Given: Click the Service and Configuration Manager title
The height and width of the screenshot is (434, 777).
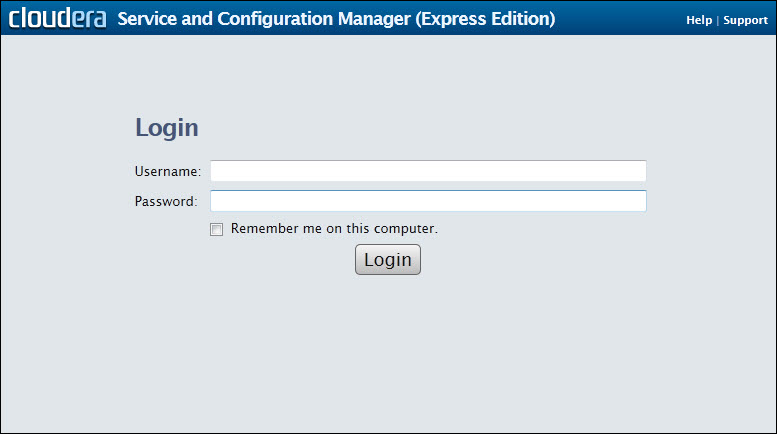Looking at the screenshot, I should (x=336, y=19).
